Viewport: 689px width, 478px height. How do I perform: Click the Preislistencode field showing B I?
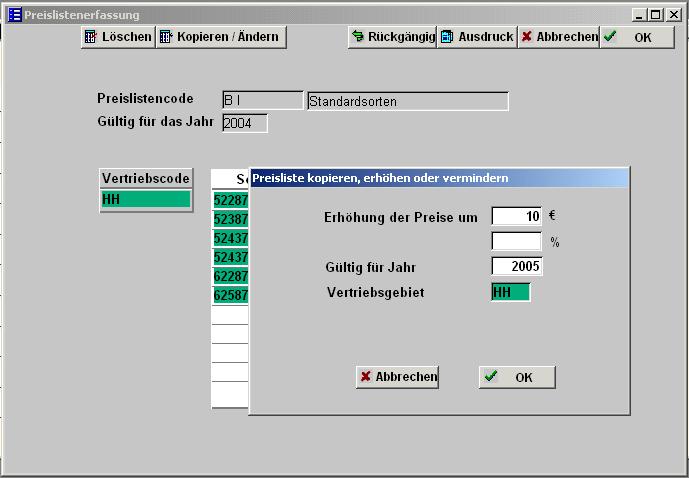coord(262,101)
